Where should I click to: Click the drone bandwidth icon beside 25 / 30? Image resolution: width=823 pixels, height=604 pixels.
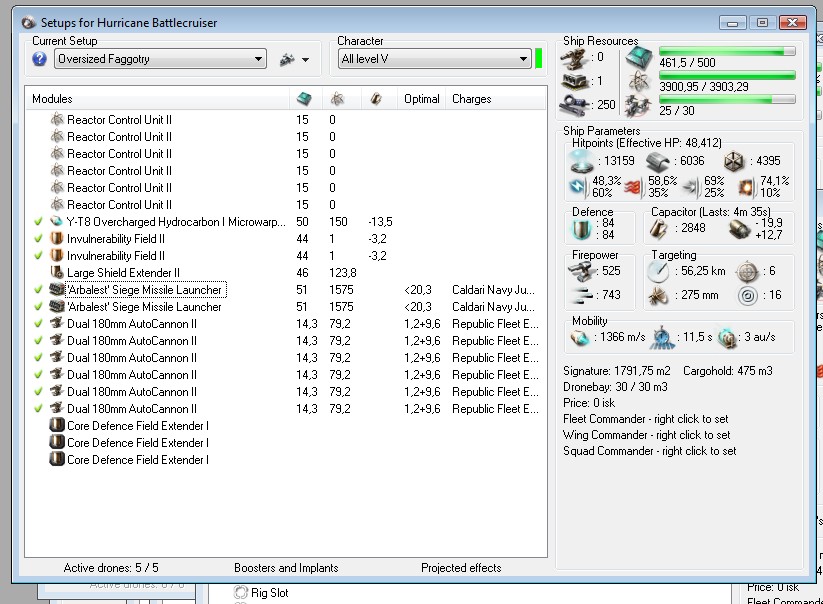[638, 105]
